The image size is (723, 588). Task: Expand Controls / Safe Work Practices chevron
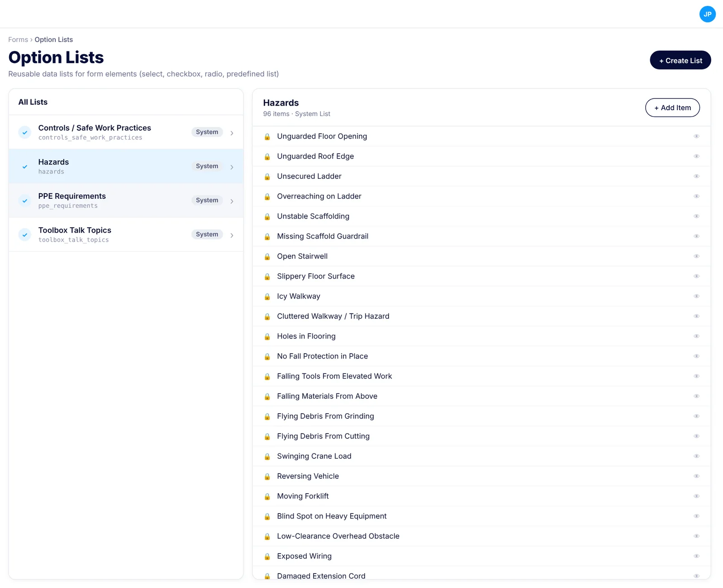tap(232, 133)
